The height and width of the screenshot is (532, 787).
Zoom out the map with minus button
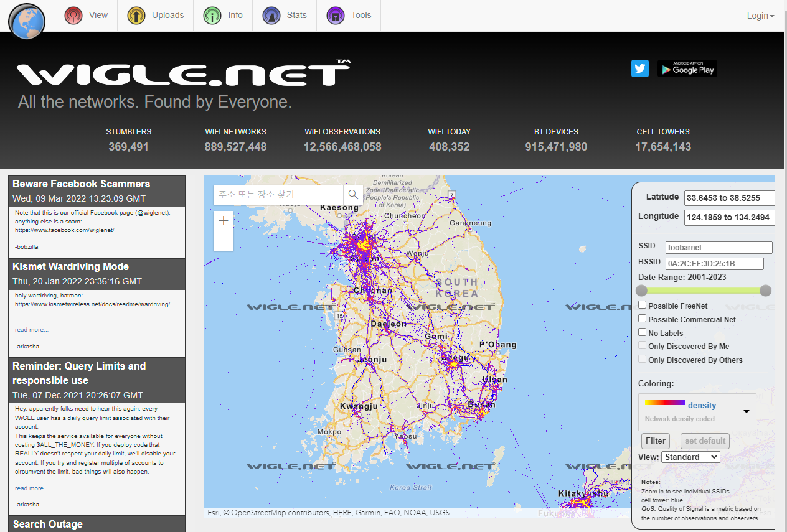pyautogui.click(x=224, y=241)
